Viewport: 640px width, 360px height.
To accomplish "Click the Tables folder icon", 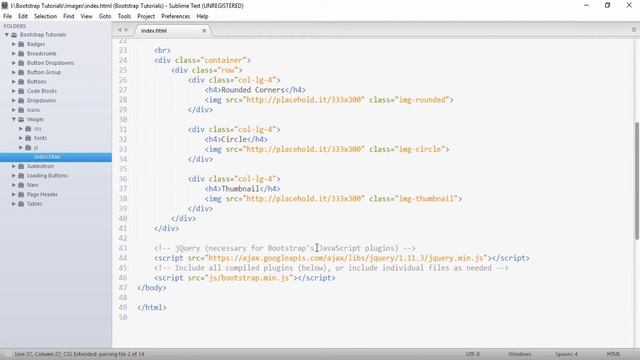I will [x=21, y=204].
